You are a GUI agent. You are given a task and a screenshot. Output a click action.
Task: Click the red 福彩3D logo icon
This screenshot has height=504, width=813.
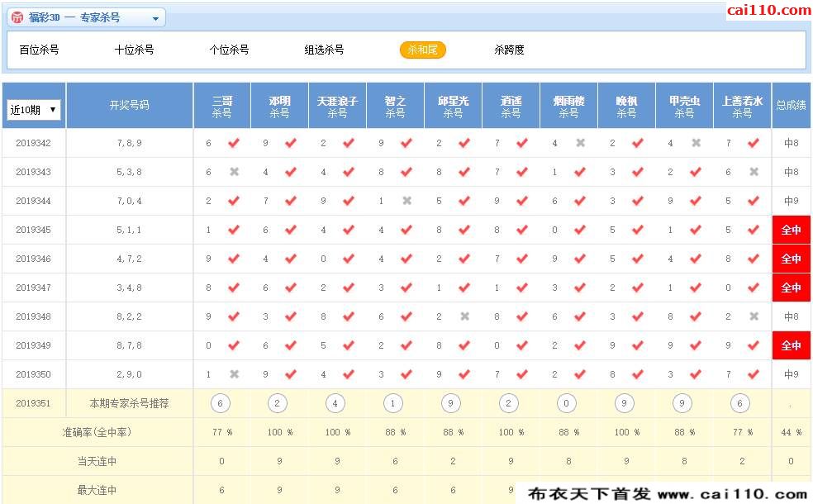click(17, 17)
